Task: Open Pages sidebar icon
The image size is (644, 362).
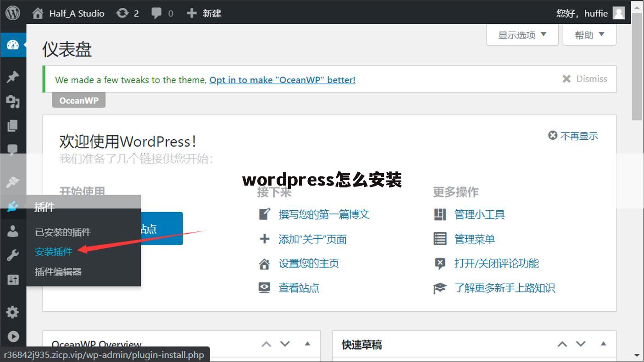Action: (x=13, y=126)
